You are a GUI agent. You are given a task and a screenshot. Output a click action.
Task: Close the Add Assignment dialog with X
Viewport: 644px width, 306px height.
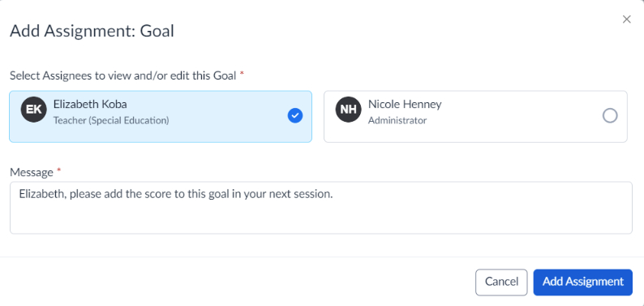626,19
